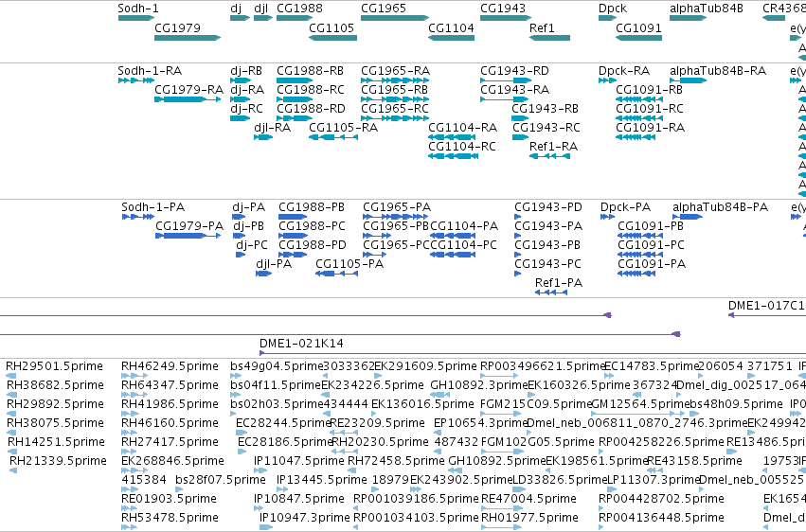Click the EK136016.5prime EST label
The height and width of the screenshot is (532, 806).
(422, 404)
